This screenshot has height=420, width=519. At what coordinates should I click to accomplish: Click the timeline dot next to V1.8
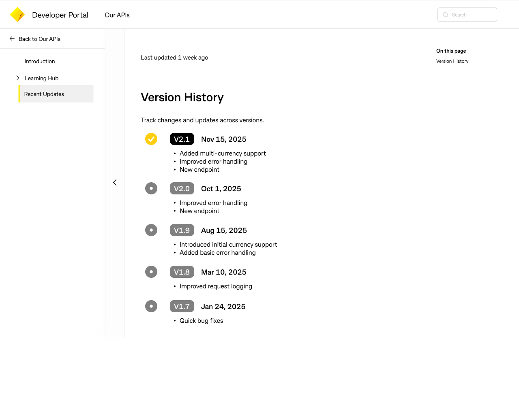(x=151, y=272)
